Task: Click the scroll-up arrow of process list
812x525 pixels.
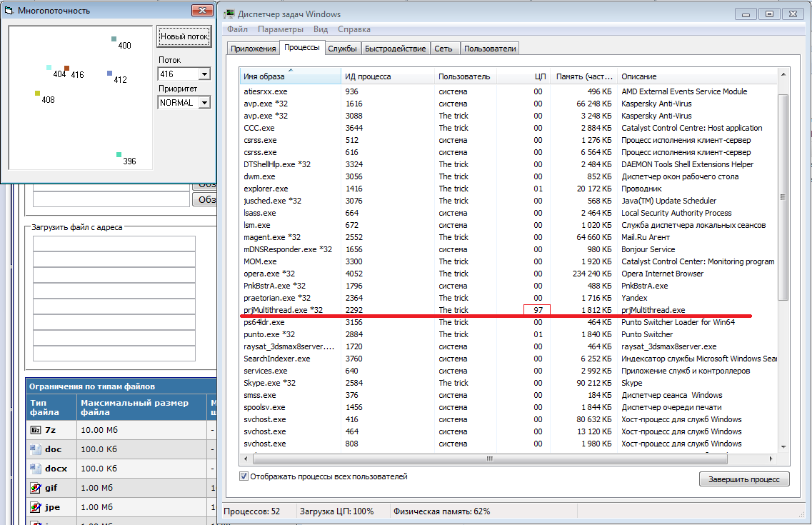Action: [783, 74]
